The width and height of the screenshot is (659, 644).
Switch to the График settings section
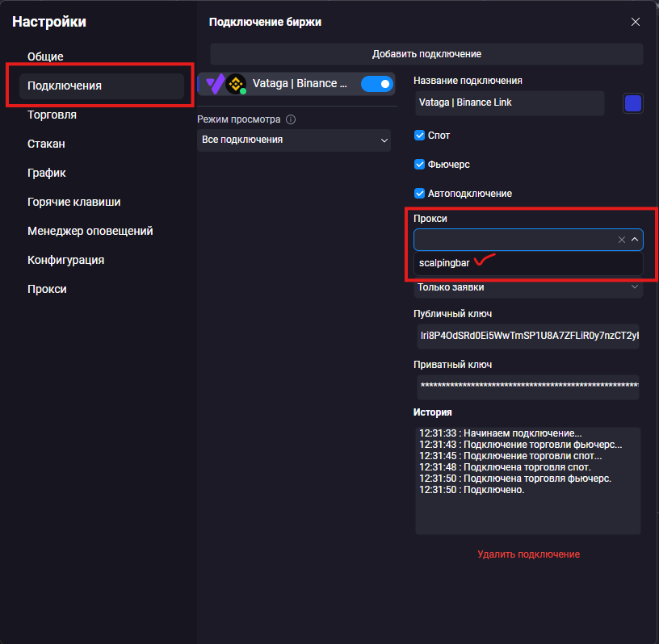pos(47,173)
